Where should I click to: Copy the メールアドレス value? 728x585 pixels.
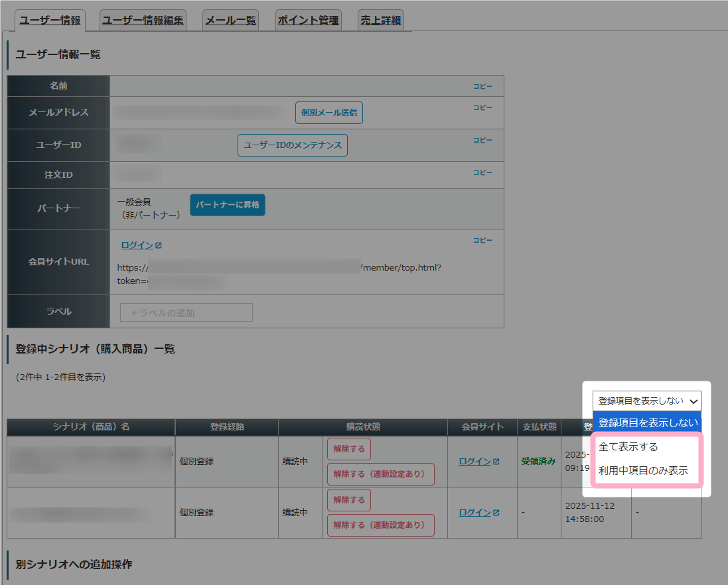point(482,107)
